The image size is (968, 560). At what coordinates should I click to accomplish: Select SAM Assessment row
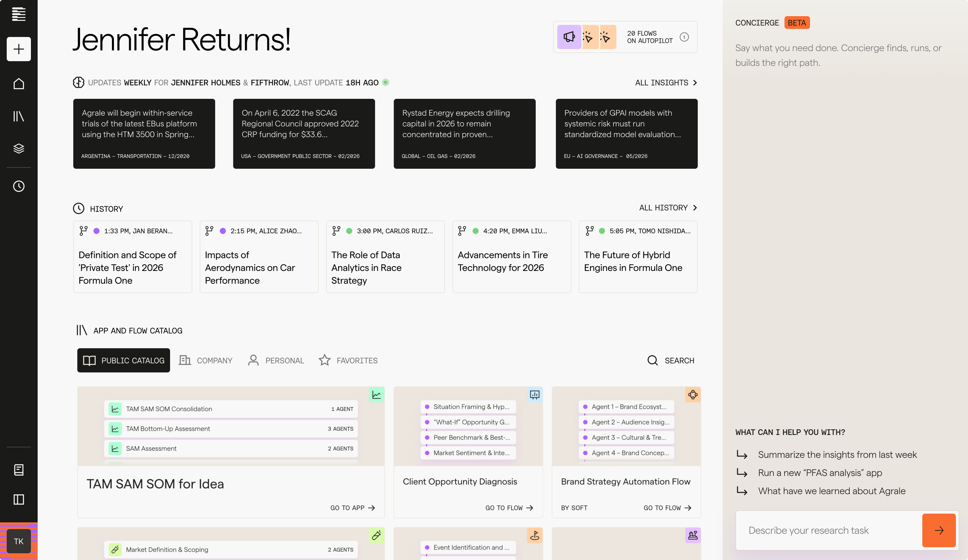click(231, 448)
